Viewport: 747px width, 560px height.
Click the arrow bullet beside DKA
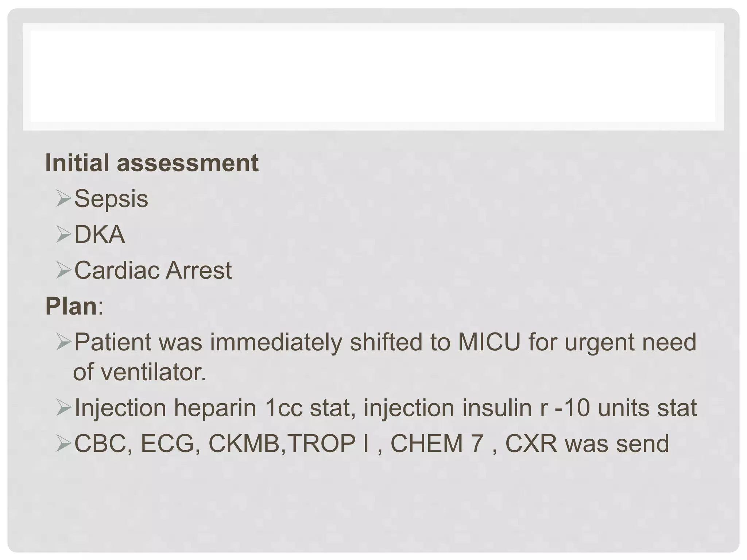point(64,234)
